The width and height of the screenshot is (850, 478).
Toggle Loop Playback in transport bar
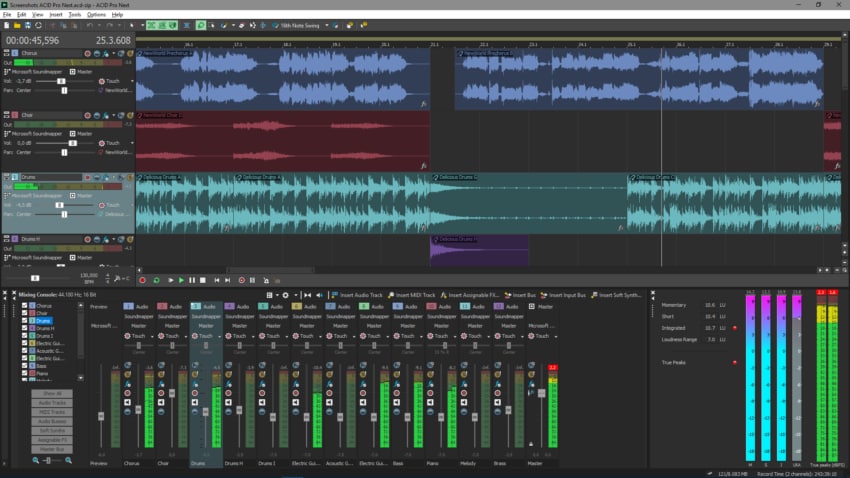(x=155, y=280)
